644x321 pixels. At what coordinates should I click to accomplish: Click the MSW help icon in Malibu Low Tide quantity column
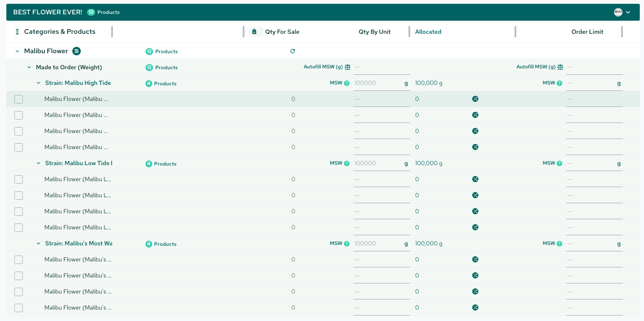[347, 163]
